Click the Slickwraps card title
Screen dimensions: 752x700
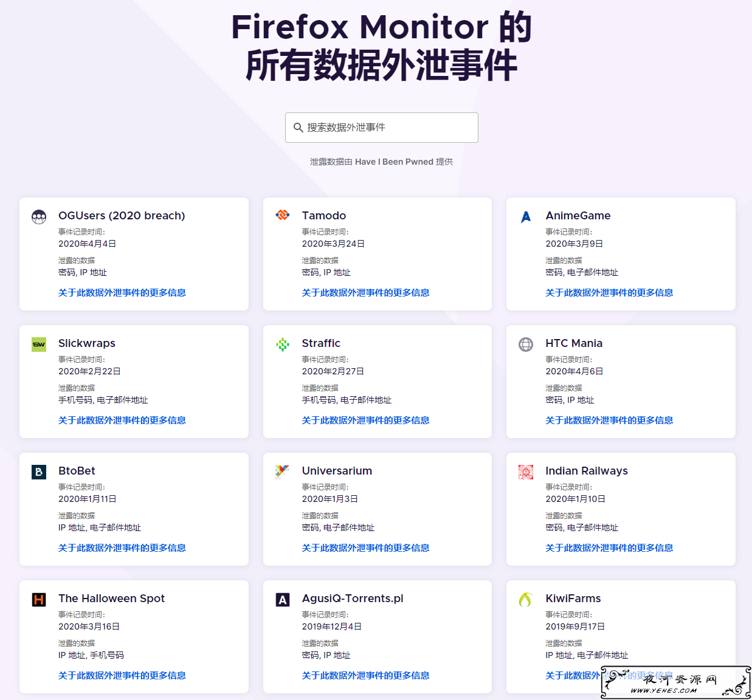(x=87, y=343)
